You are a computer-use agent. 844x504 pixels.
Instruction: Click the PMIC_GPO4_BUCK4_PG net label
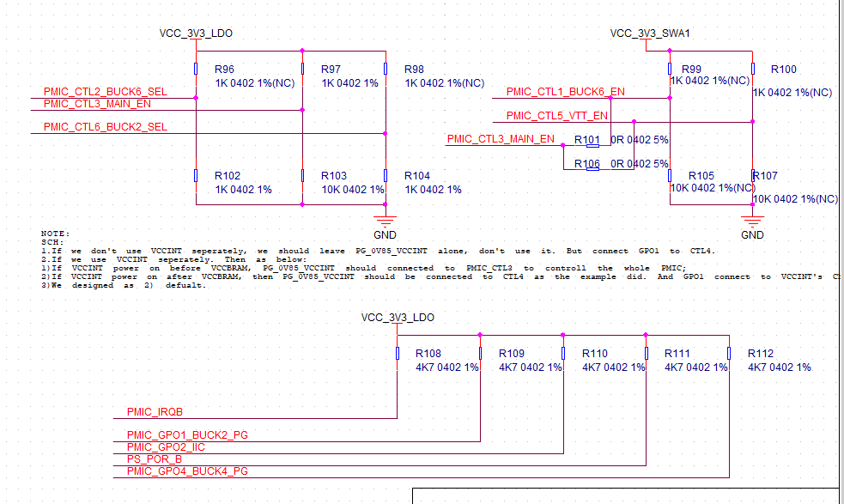187,471
